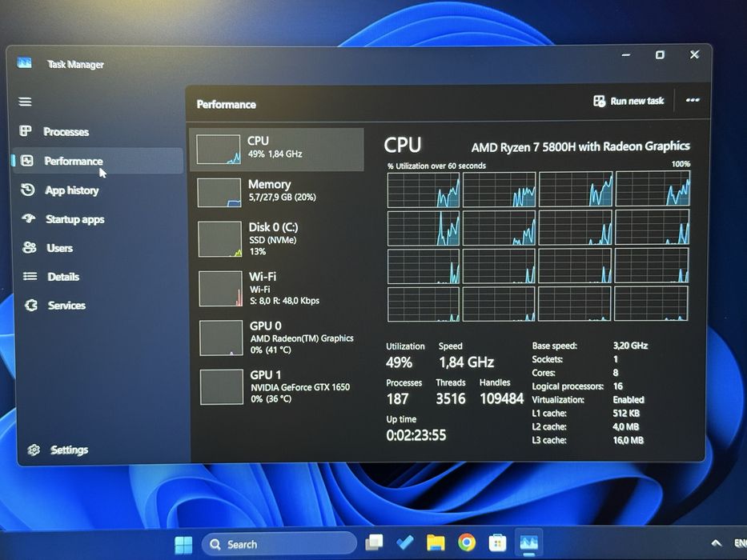Select the CPU resource entry

277,150
